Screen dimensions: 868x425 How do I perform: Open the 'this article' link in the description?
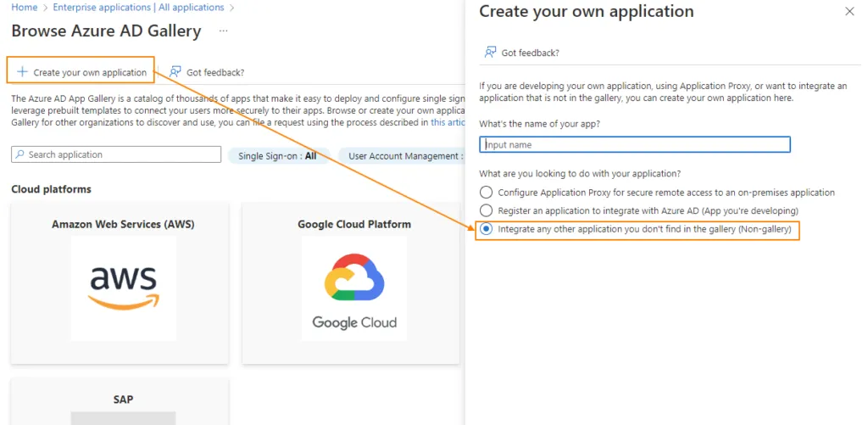point(448,122)
